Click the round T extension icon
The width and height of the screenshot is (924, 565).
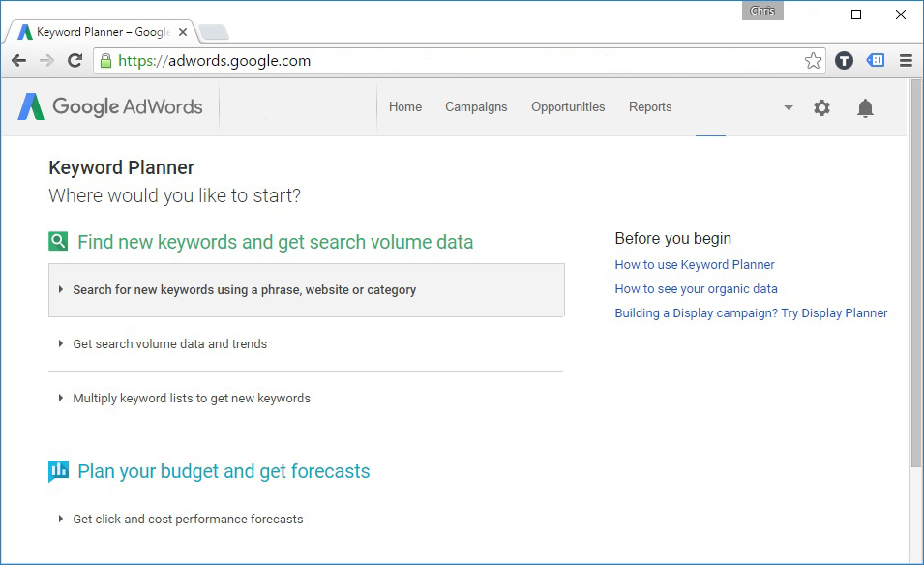844,60
